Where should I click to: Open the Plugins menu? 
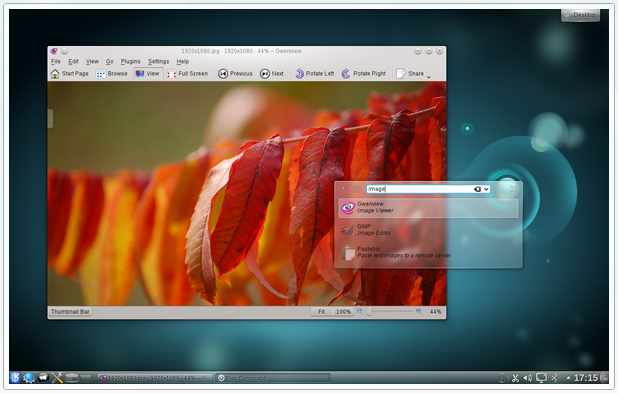click(x=130, y=61)
